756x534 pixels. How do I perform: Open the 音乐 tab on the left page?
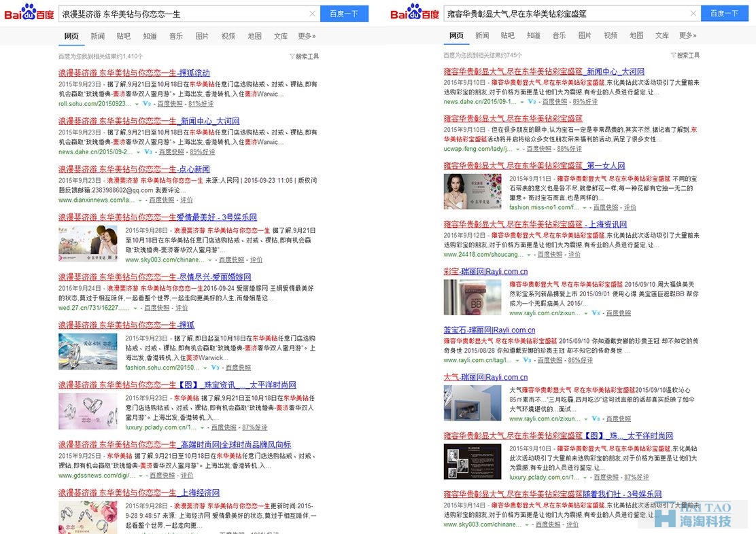click(176, 36)
